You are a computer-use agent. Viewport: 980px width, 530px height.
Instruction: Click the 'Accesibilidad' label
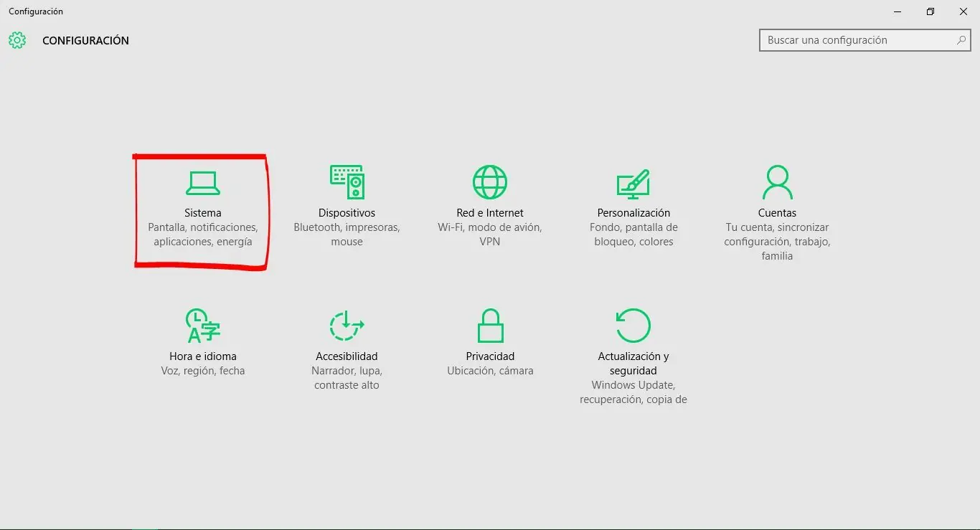tap(347, 356)
